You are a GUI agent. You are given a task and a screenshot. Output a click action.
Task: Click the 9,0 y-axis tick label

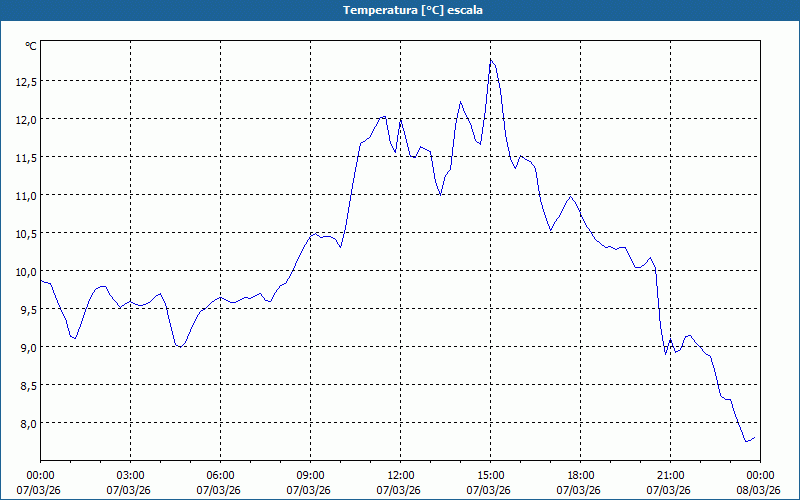(27, 348)
